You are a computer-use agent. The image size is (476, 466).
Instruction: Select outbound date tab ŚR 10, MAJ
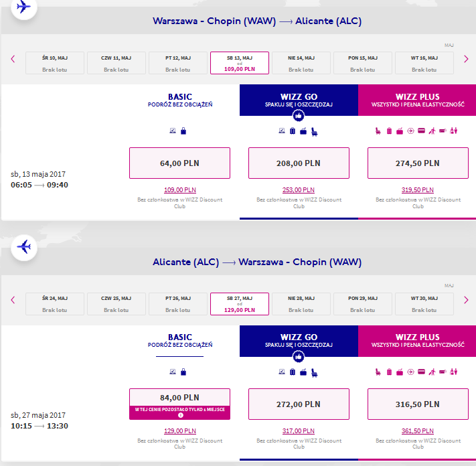55,63
